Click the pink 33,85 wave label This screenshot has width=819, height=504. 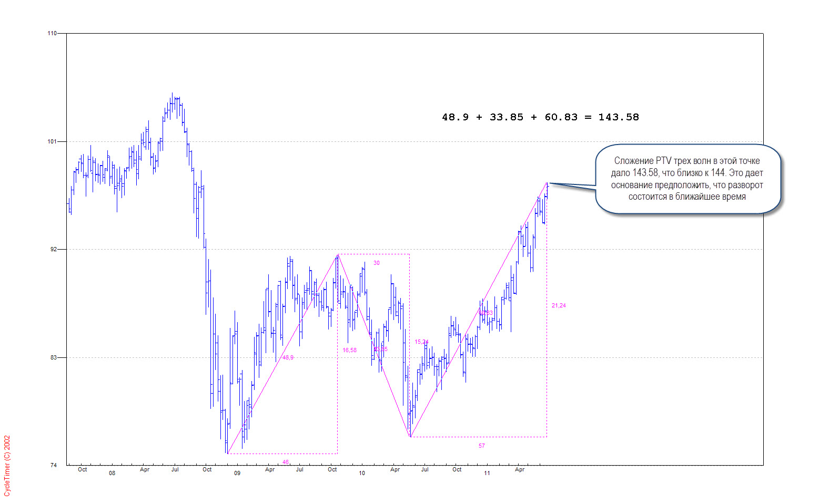click(x=381, y=349)
